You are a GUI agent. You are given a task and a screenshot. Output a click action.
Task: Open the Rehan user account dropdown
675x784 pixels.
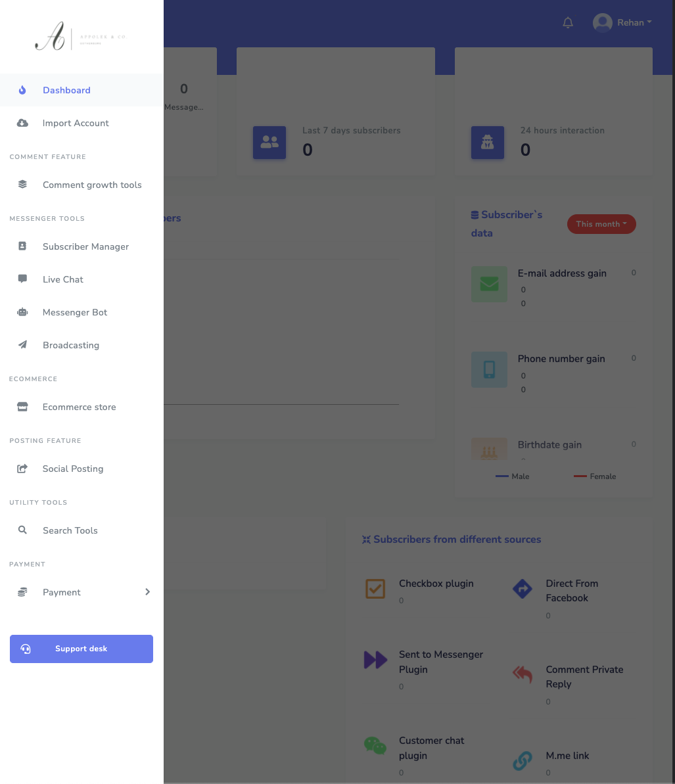click(x=622, y=23)
